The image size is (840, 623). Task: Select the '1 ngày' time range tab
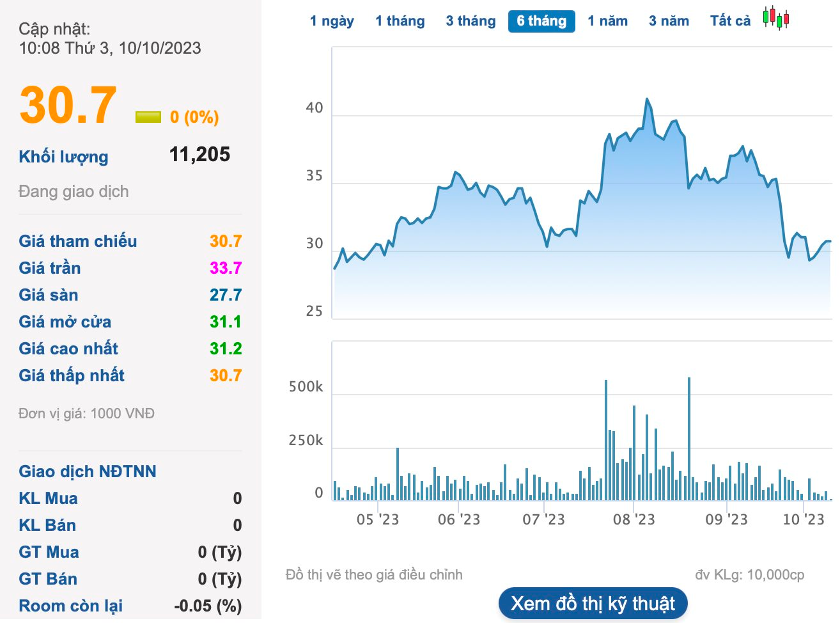[332, 21]
